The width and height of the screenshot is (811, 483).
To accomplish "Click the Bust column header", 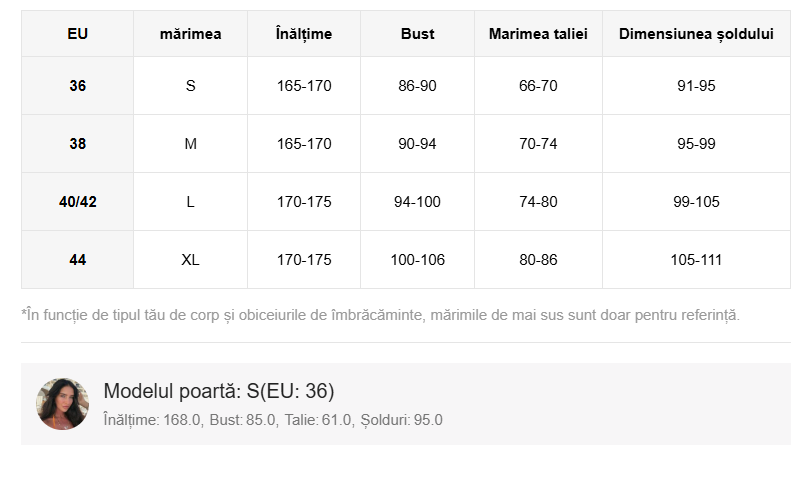I will tap(417, 34).
